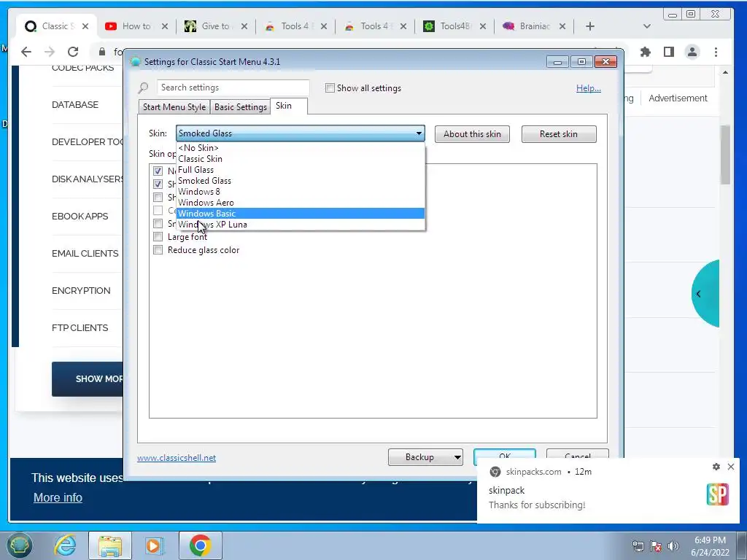Click the webpage vertical scrollbar

[x=726, y=155]
